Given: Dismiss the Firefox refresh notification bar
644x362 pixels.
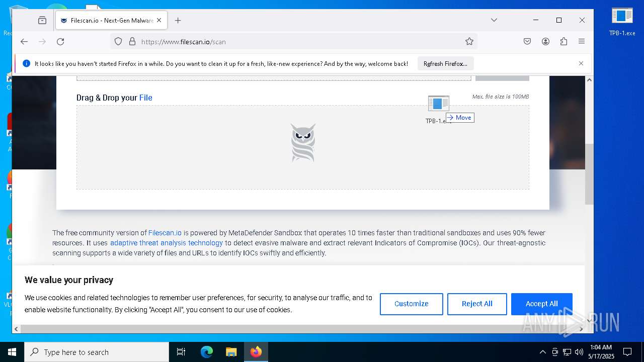Looking at the screenshot, I should tap(581, 63).
